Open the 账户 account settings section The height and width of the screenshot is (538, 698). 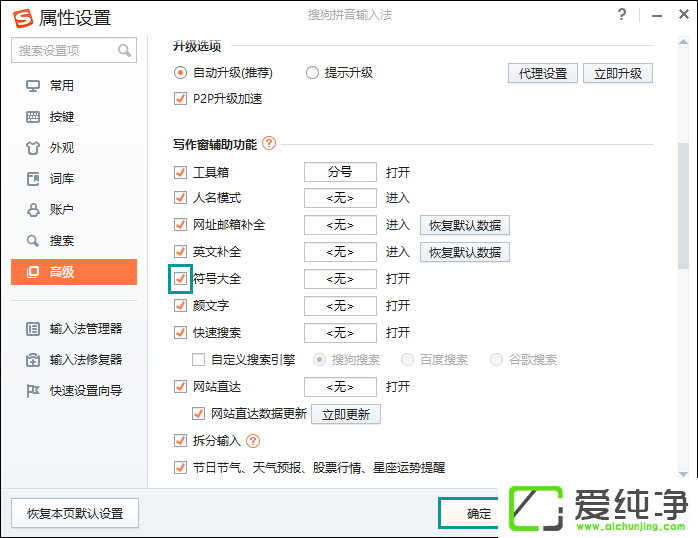pyautogui.click(x=62, y=210)
